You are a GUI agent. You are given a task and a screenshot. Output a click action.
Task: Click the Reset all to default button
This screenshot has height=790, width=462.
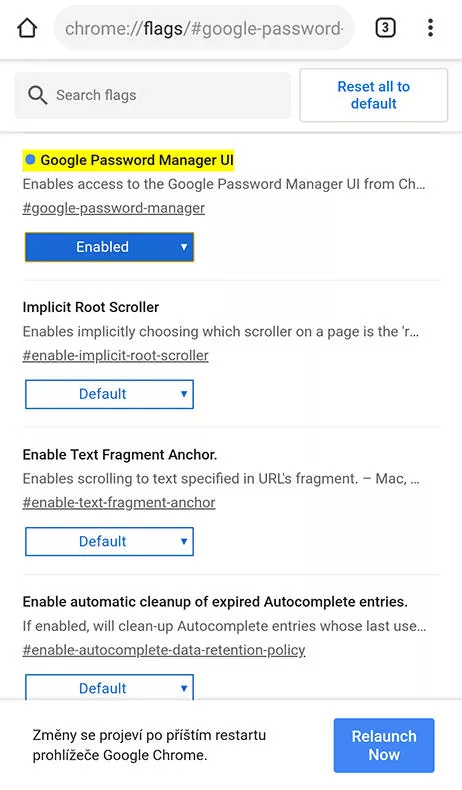(x=374, y=95)
